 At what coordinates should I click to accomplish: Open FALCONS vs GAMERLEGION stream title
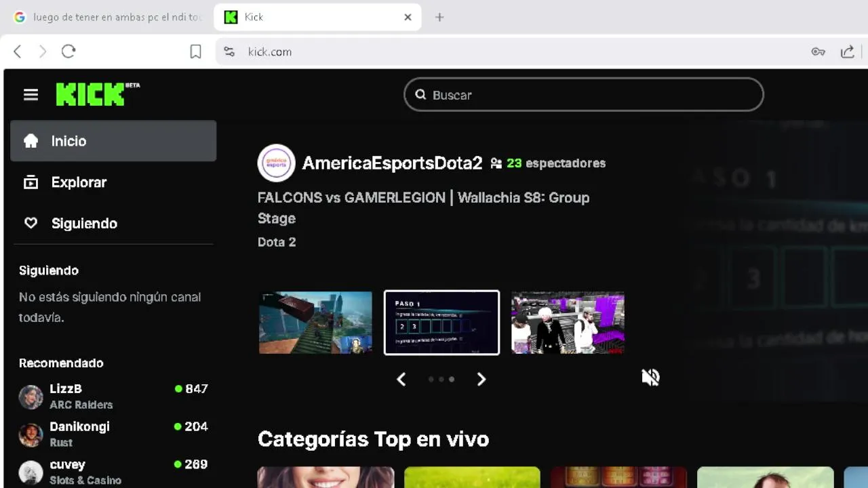click(423, 208)
